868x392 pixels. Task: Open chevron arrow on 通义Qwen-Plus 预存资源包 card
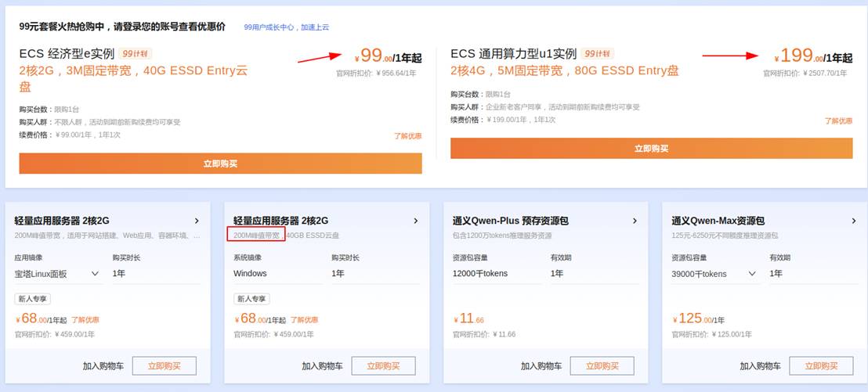pos(635,221)
